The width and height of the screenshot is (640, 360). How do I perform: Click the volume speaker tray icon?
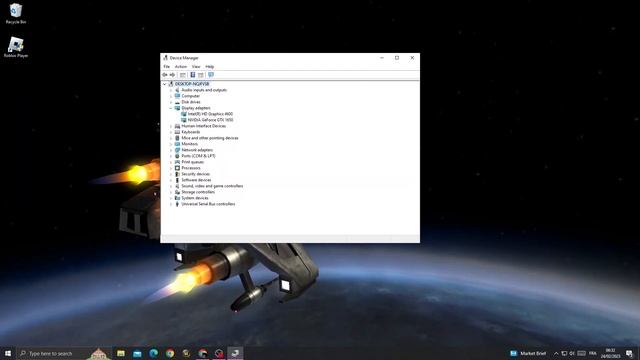(x=572, y=353)
